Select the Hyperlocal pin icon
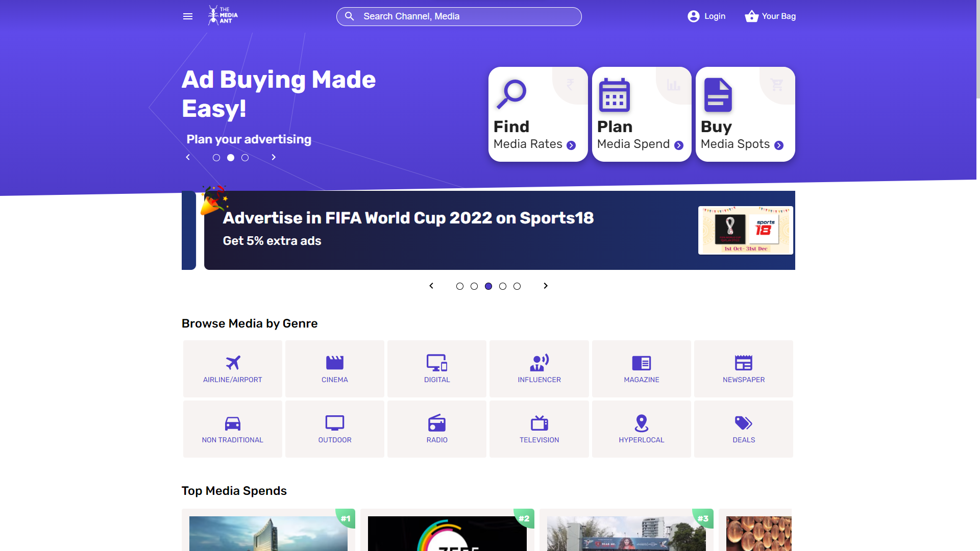Image resolution: width=980 pixels, height=551 pixels. coord(642,423)
